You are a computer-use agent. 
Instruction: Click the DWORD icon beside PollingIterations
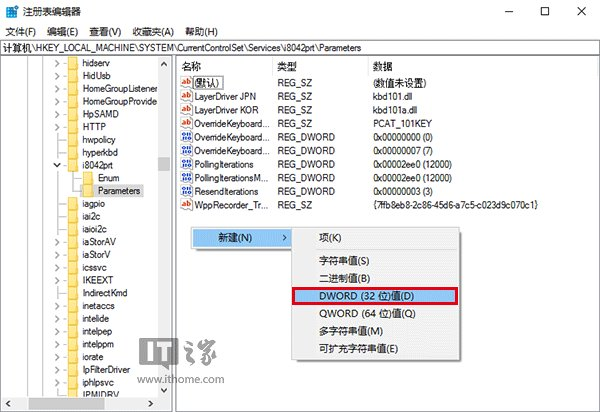point(187,164)
